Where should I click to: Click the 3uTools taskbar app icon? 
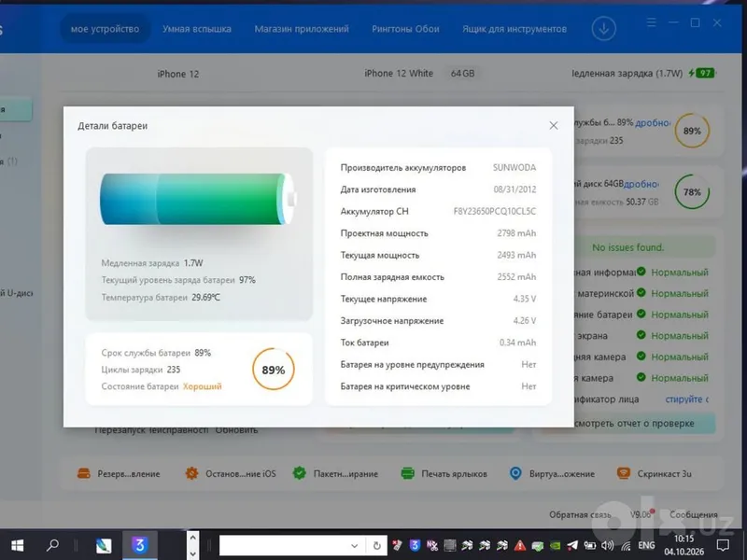pyautogui.click(x=139, y=545)
